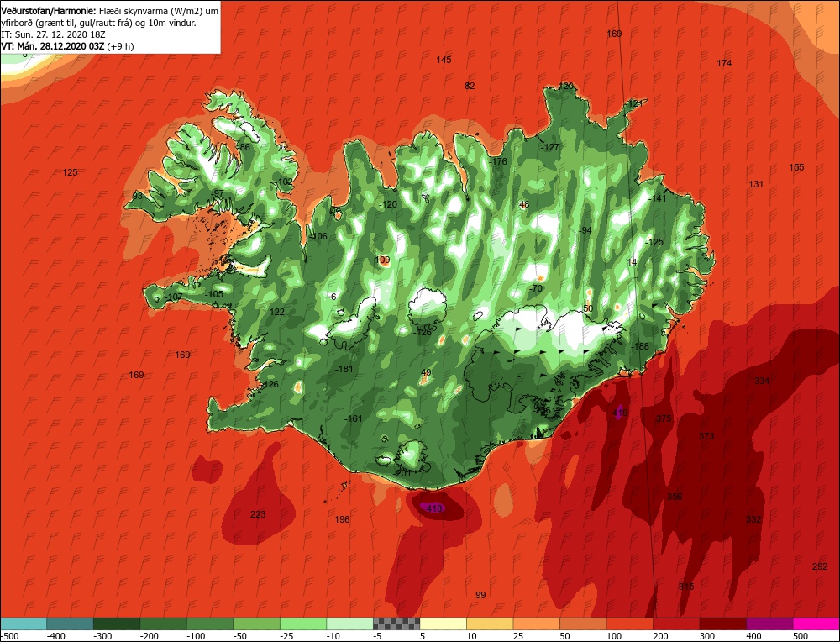Click the value -181 in south Iceland

click(x=344, y=369)
